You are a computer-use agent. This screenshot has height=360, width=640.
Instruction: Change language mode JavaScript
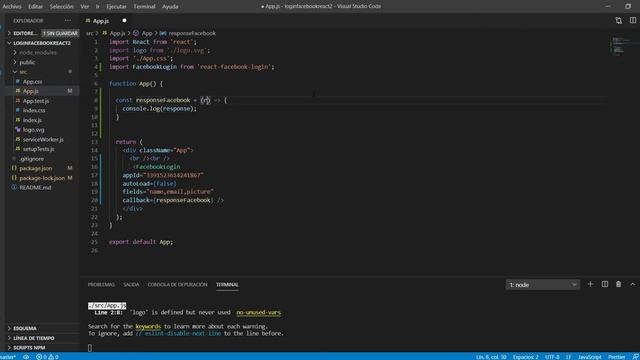pyautogui.click(x=589, y=357)
